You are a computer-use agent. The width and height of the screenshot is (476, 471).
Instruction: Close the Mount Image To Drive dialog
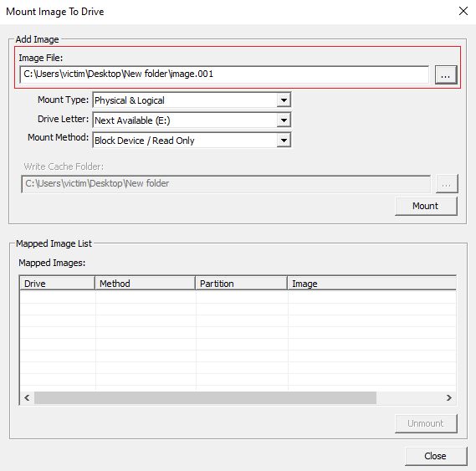pyautogui.click(x=463, y=11)
